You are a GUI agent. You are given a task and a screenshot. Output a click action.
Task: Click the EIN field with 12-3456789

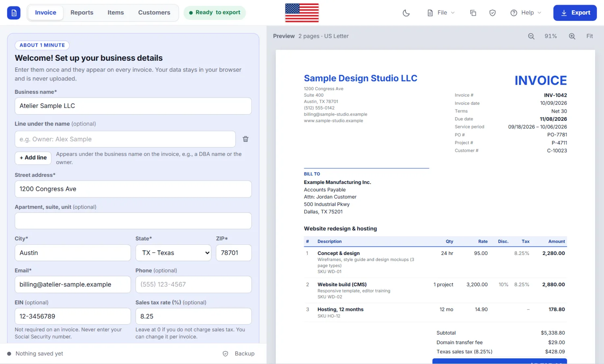[73, 316]
